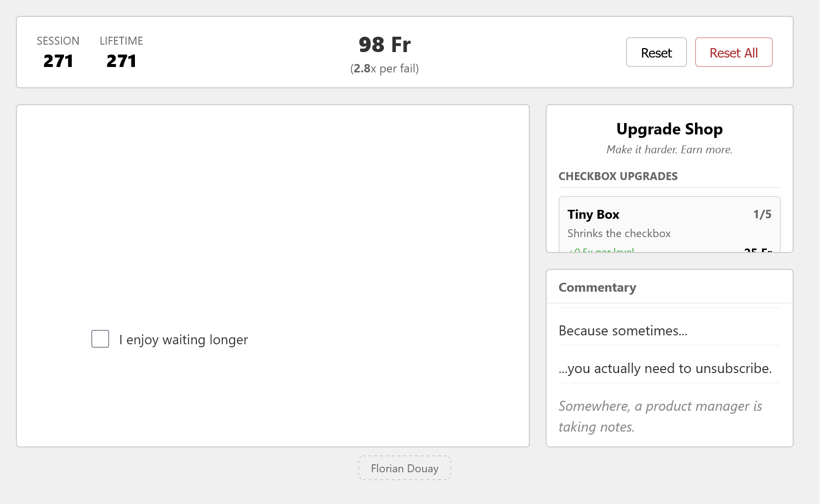Select the CHECKBOX UPGRADES section header
Viewport: 820px width, 504px height.
tap(618, 176)
